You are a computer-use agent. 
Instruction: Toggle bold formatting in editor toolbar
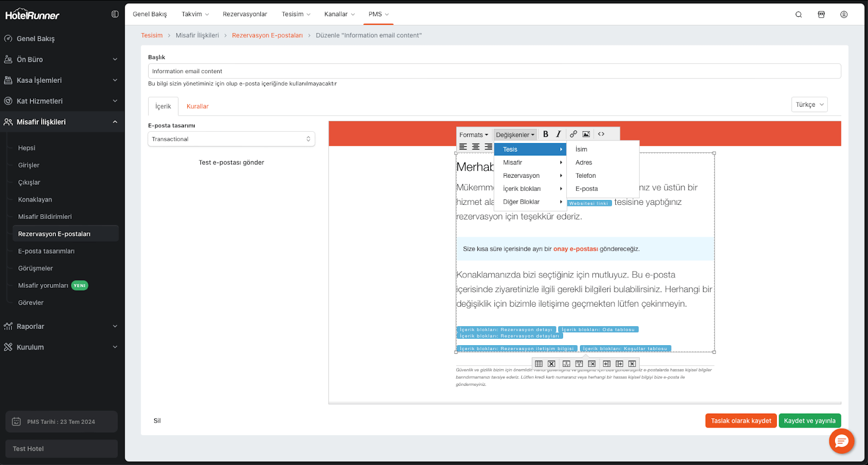(546, 134)
